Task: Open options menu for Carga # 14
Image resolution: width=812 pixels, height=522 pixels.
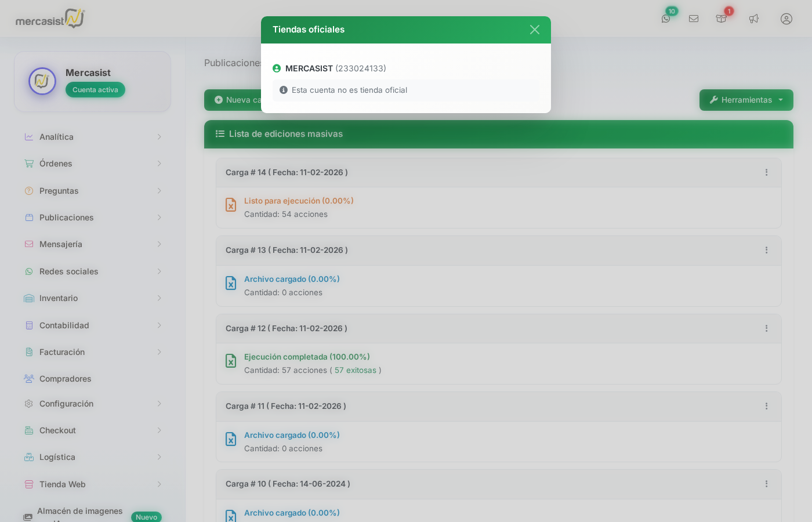Action: point(766,172)
